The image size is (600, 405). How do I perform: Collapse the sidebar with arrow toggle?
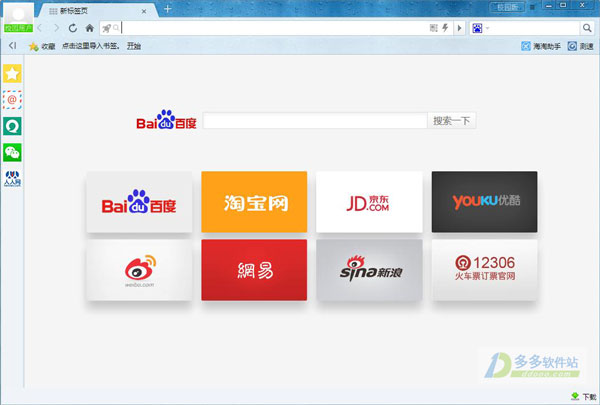(12, 46)
